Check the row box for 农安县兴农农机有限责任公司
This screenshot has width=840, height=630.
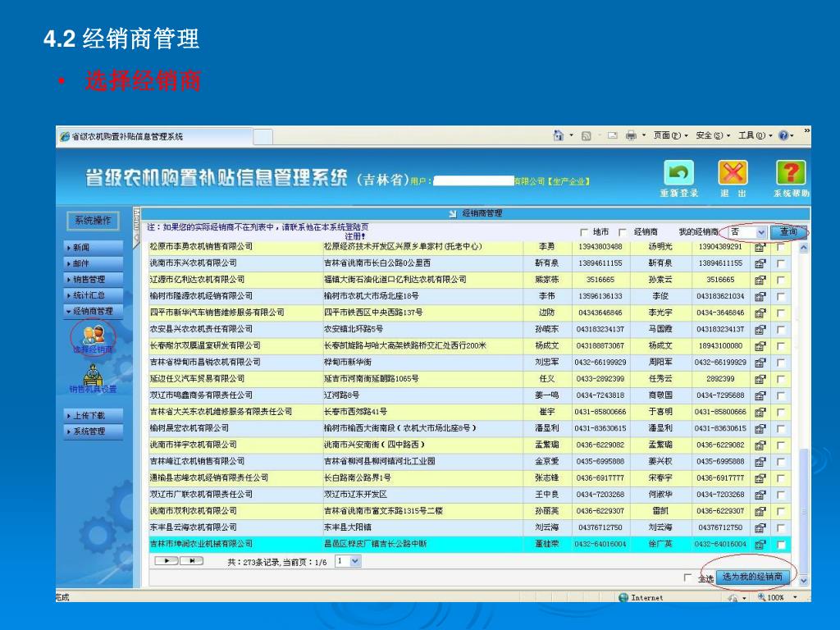pos(781,330)
